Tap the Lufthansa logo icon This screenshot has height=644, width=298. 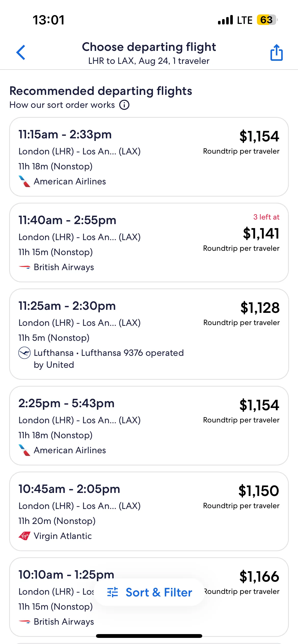pyautogui.click(x=24, y=353)
